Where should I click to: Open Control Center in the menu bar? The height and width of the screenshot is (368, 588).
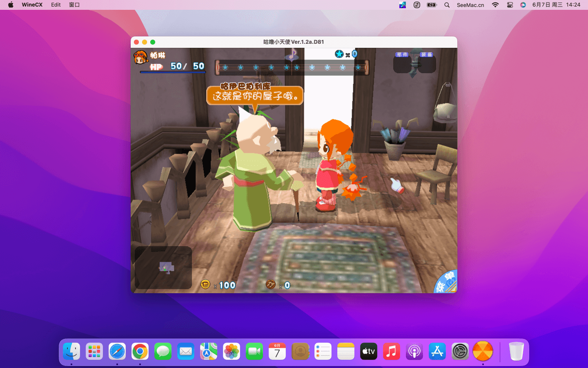point(510,5)
